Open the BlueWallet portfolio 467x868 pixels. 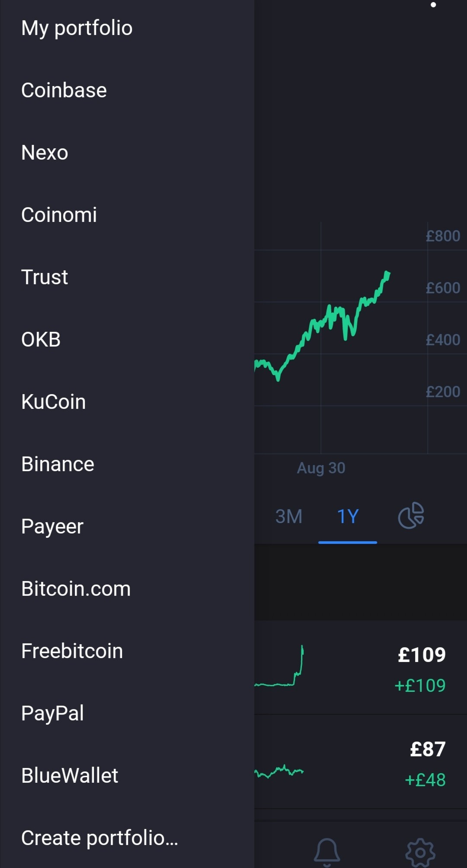click(127, 776)
